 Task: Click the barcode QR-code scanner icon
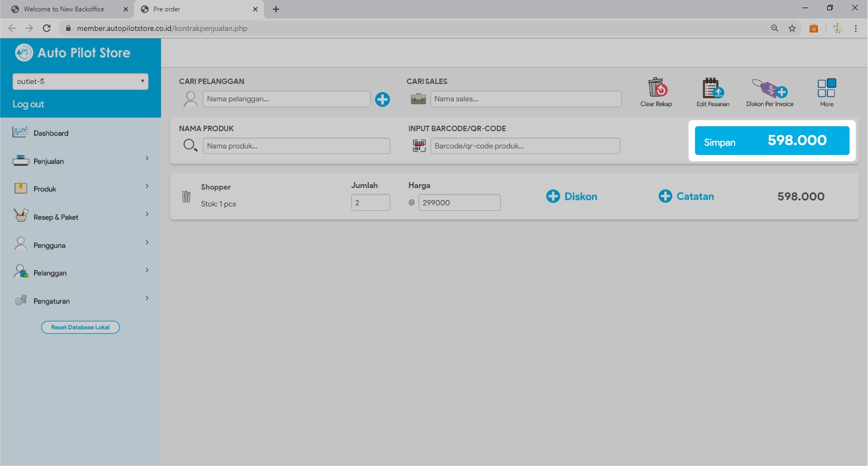point(419,146)
